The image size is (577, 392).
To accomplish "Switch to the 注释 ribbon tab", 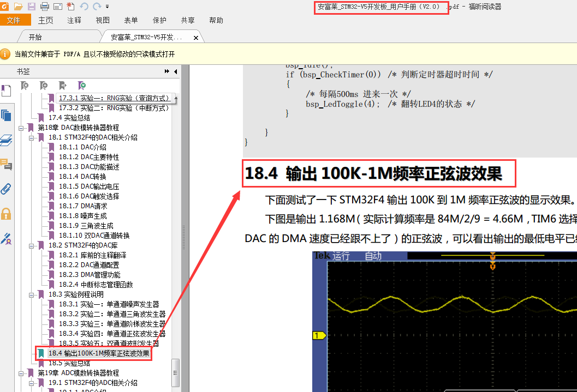I will click(x=74, y=20).
